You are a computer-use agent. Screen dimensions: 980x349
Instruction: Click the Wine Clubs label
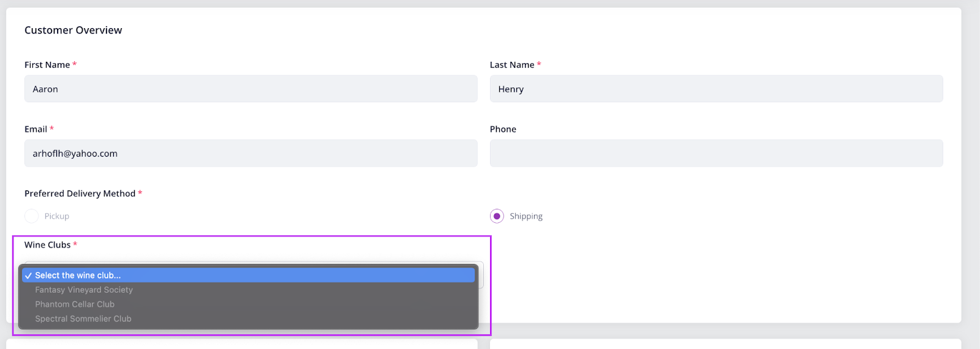[47, 245]
